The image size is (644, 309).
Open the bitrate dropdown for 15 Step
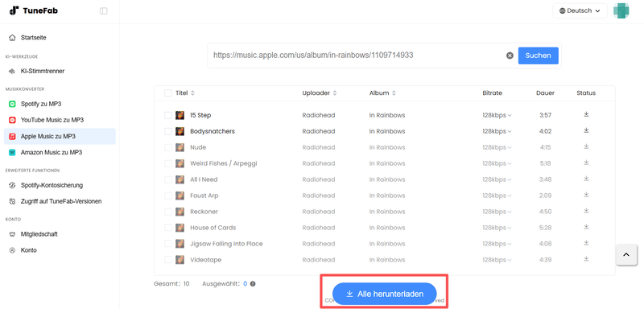point(497,115)
